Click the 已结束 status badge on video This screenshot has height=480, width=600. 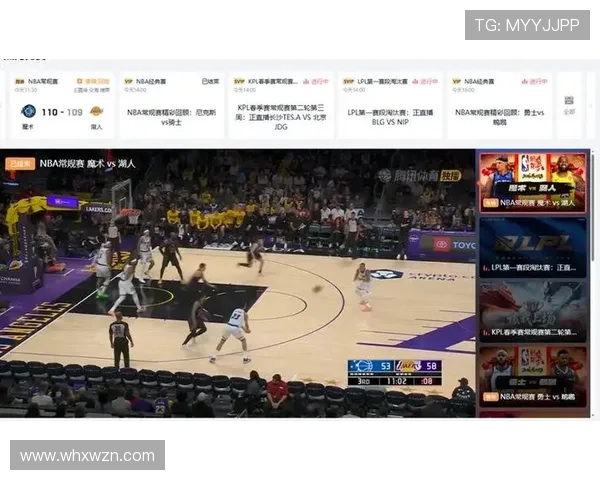pos(20,163)
